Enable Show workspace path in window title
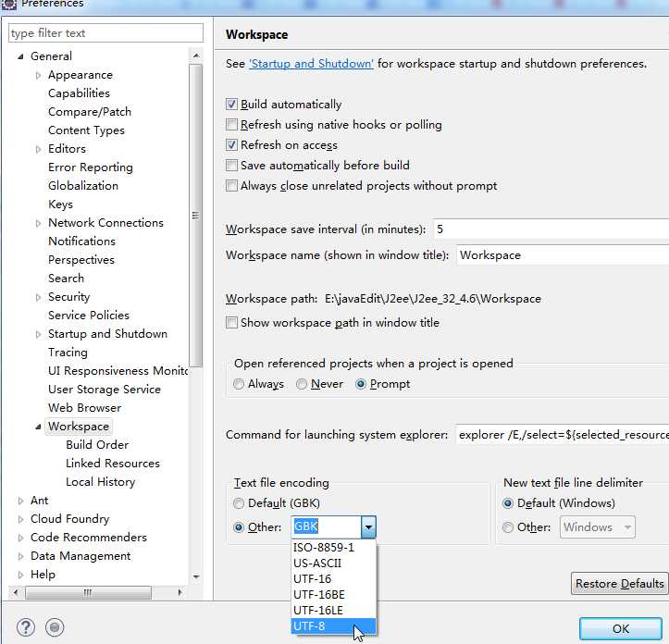This screenshot has height=644, width=669. click(x=231, y=323)
